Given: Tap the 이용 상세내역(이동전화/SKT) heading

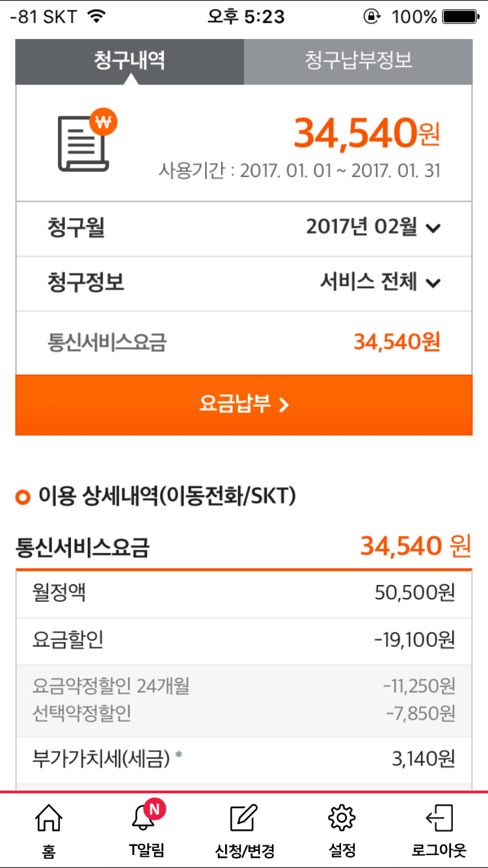Looking at the screenshot, I should click(x=167, y=497).
